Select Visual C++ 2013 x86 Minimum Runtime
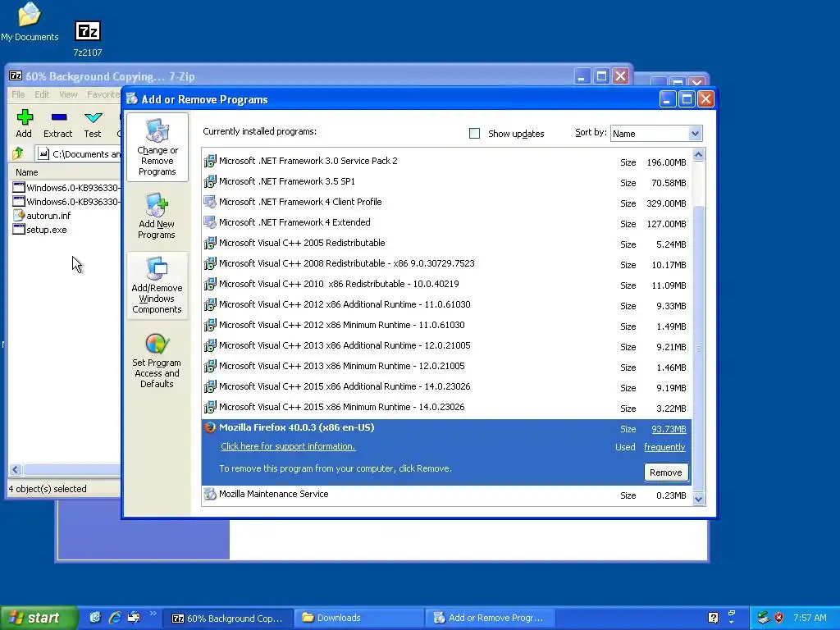Image resolution: width=840 pixels, height=630 pixels. click(446, 366)
